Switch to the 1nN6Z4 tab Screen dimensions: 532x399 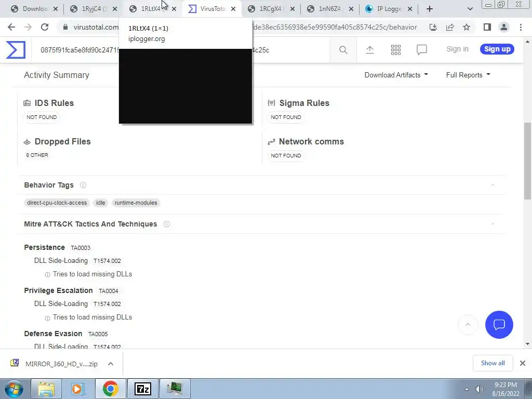click(329, 9)
